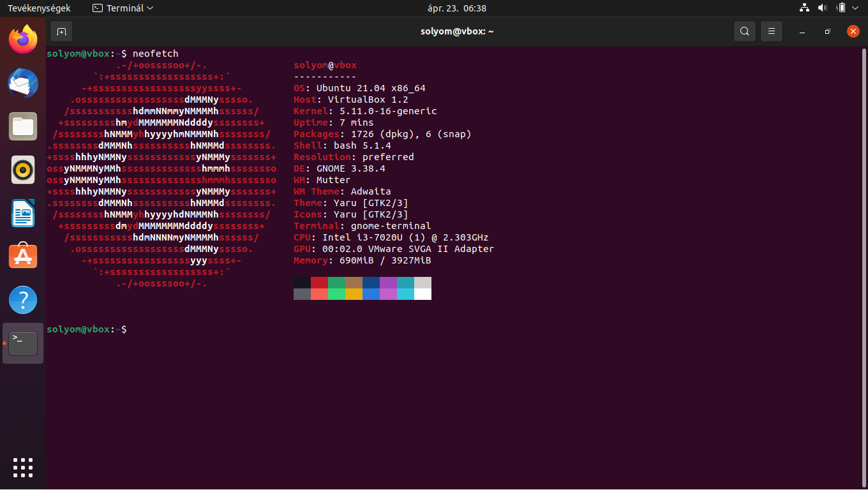Open the Help icon in dock
Viewport: 868px width, 490px height.
(23, 300)
